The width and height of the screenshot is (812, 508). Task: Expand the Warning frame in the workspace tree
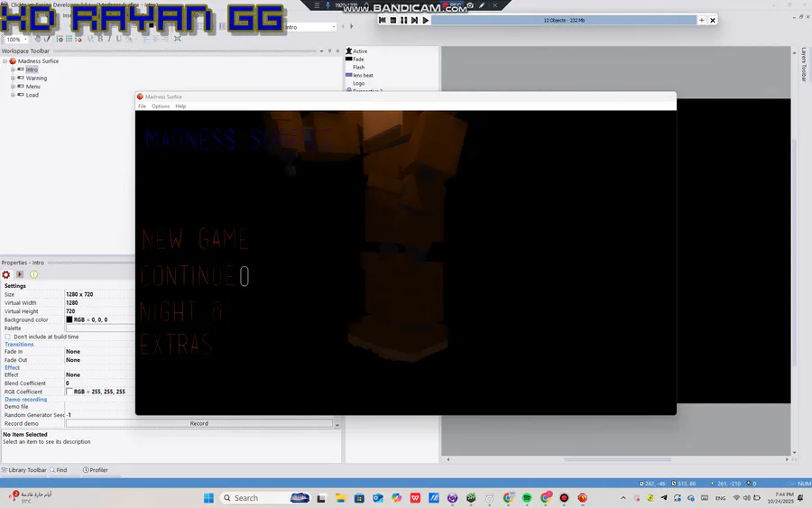click(13, 79)
